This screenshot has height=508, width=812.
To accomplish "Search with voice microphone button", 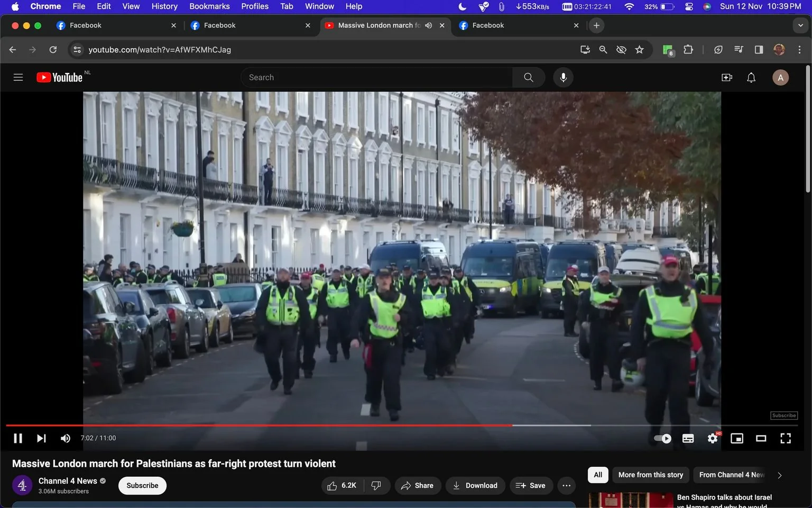I will (564, 77).
